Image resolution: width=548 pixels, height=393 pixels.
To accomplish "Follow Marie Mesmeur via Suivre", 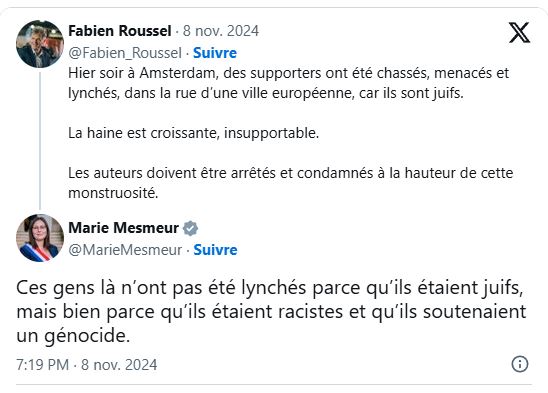I will (x=215, y=250).
